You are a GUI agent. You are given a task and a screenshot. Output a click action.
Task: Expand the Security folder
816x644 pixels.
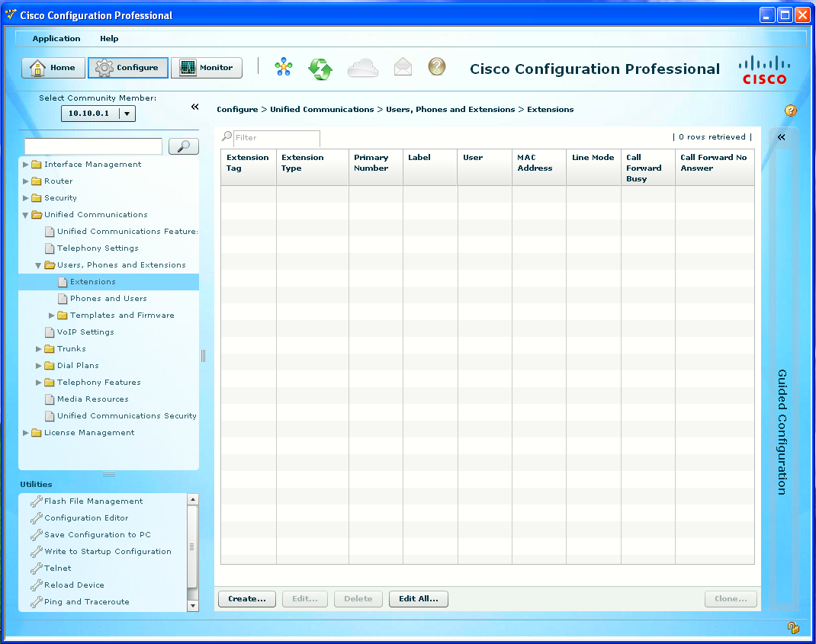25,197
